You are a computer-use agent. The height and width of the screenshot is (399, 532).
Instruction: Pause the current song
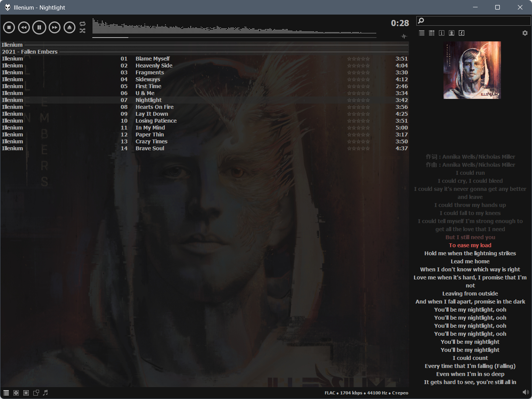(x=39, y=28)
